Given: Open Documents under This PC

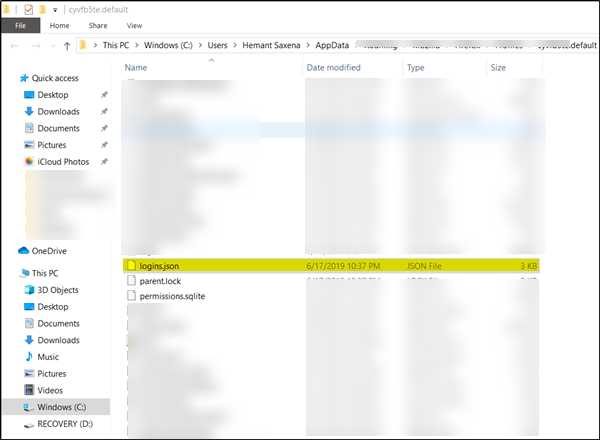Looking at the screenshot, I should (x=59, y=324).
